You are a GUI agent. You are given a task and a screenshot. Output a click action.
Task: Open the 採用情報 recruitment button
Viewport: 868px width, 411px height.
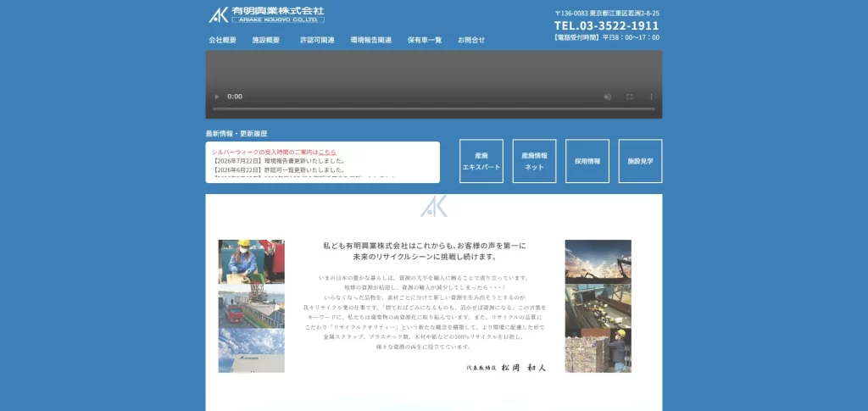[x=587, y=161]
